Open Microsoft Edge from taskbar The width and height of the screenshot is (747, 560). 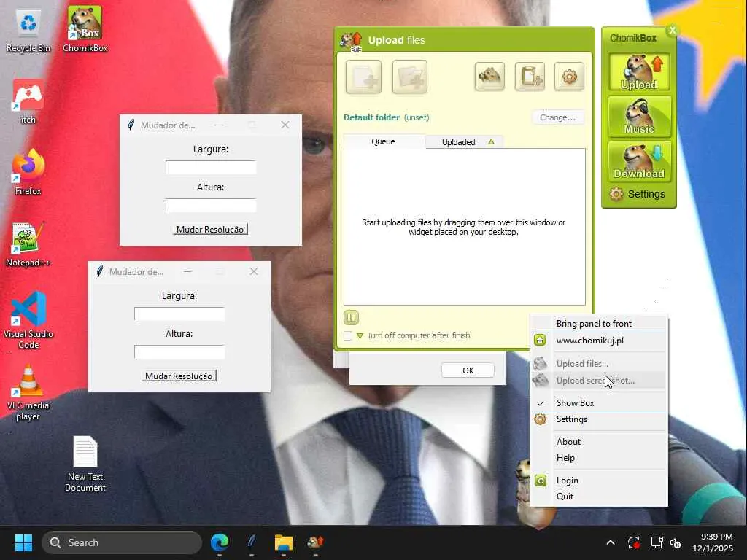point(220,542)
